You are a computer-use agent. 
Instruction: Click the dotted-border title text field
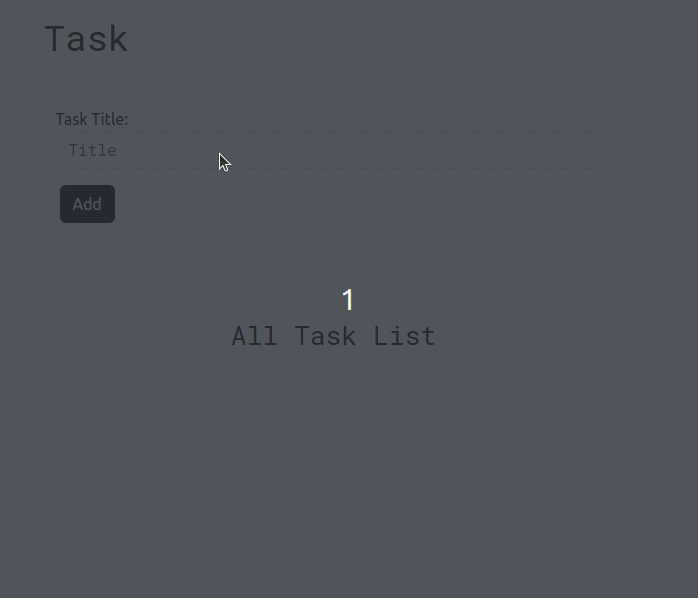tap(334, 150)
